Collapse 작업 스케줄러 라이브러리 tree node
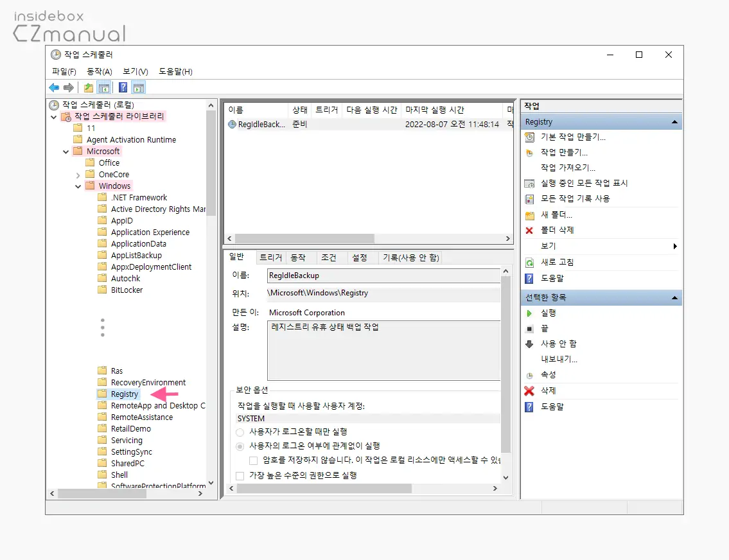 (x=54, y=117)
